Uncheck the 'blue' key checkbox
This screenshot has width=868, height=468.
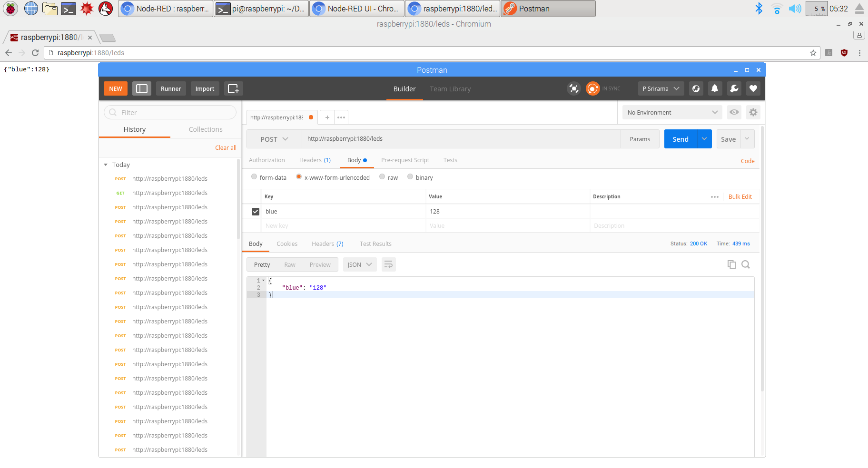coord(256,212)
